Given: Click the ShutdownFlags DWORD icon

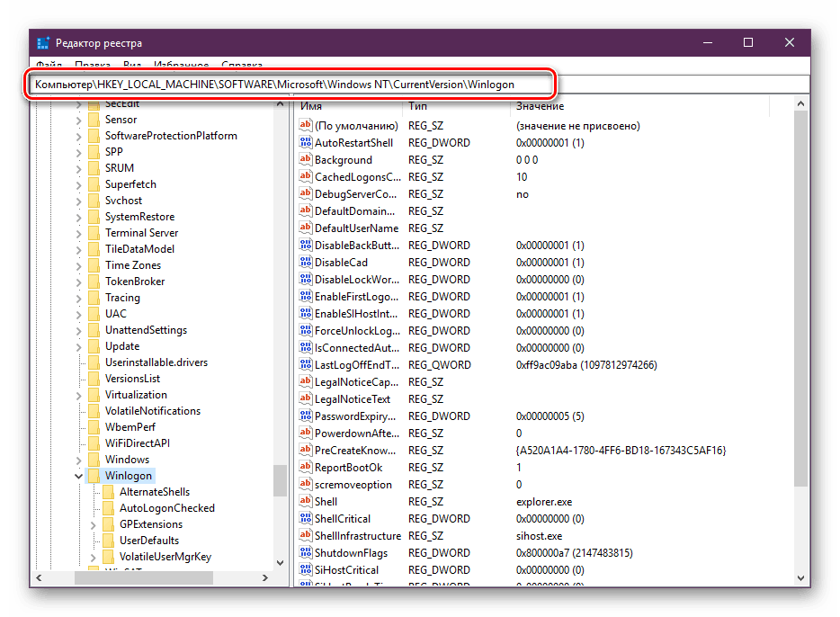Looking at the screenshot, I should tap(306, 553).
